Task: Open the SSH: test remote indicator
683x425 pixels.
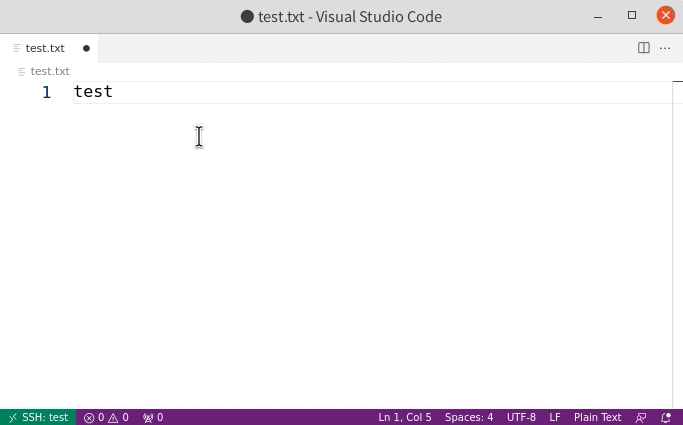Action: pos(38,417)
